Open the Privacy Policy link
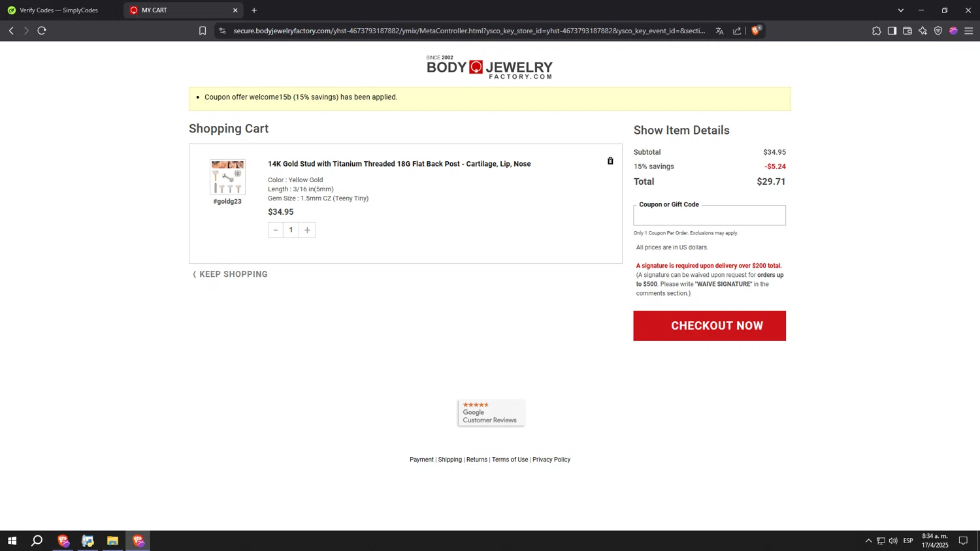 [551, 460]
